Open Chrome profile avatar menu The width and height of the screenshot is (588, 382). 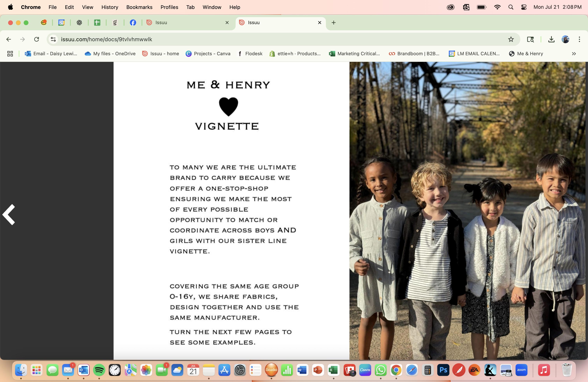tap(565, 39)
